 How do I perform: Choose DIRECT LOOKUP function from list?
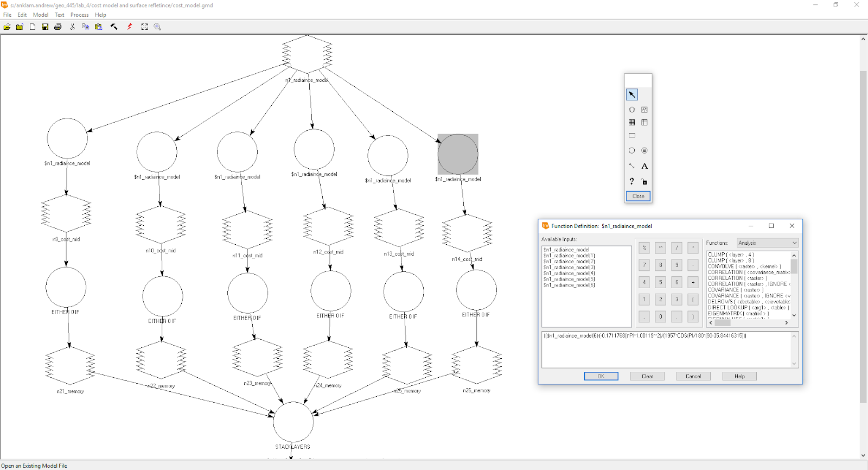click(x=748, y=308)
